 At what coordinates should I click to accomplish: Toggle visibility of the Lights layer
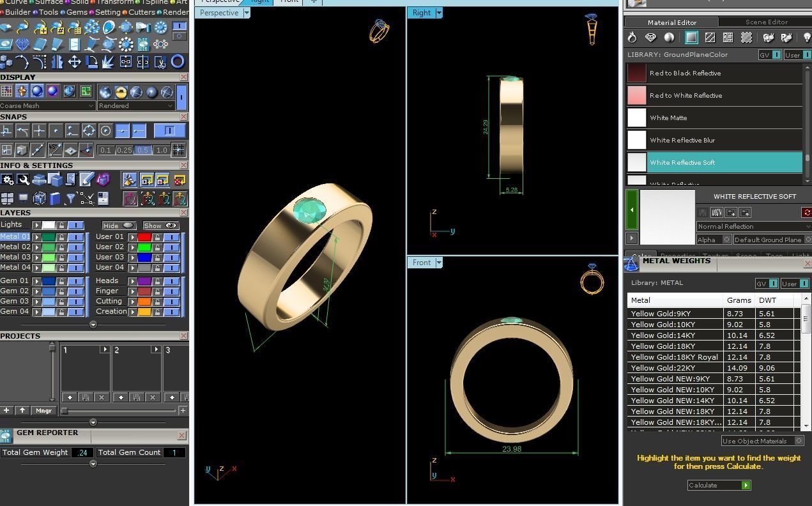(x=75, y=225)
